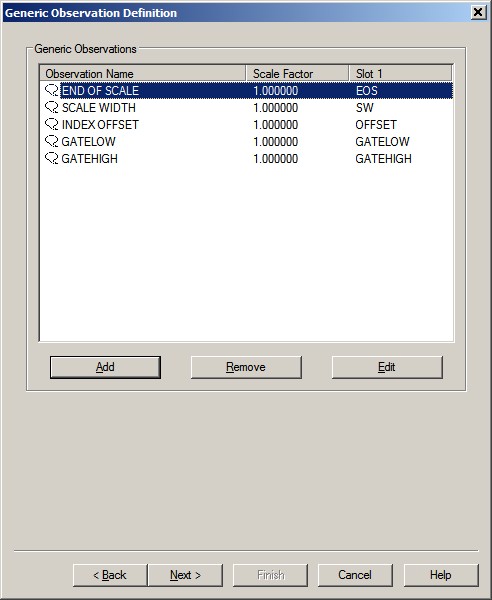The height and width of the screenshot is (600, 492).
Task: Open Help for this dialog
Action: pos(441,575)
